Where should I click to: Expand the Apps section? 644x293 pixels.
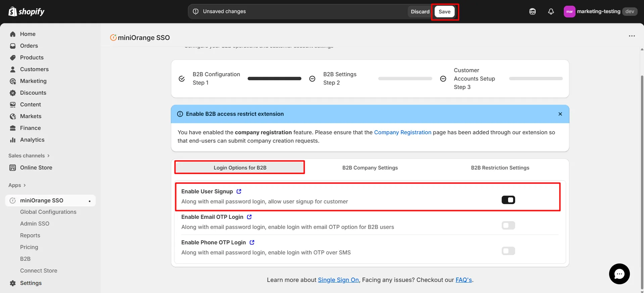17,185
